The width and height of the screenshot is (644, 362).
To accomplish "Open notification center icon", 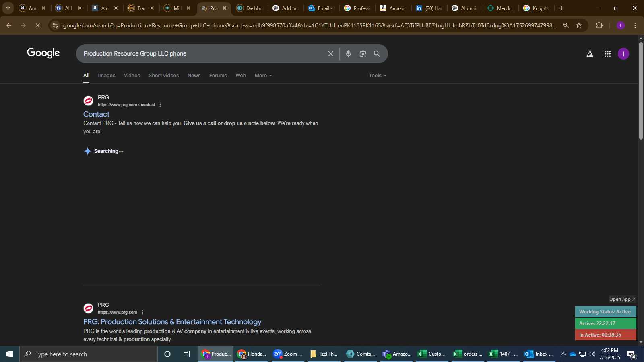I will (x=632, y=354).
